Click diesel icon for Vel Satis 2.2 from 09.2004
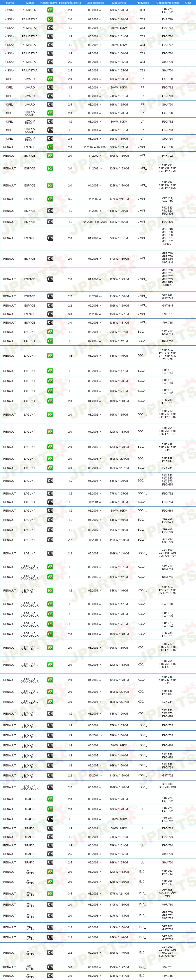 pos(50,953)
